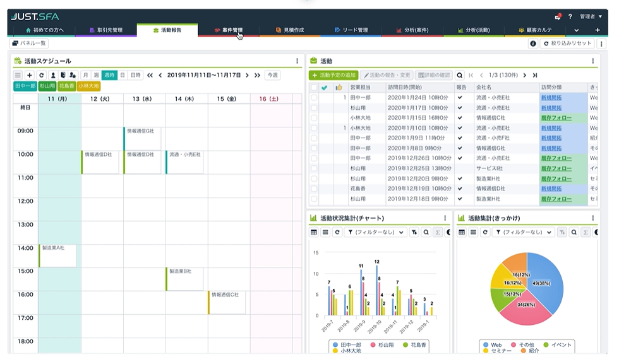619x364 pixels.
Task: Open the search icon in the activity panel
Action: pos(460,75)
